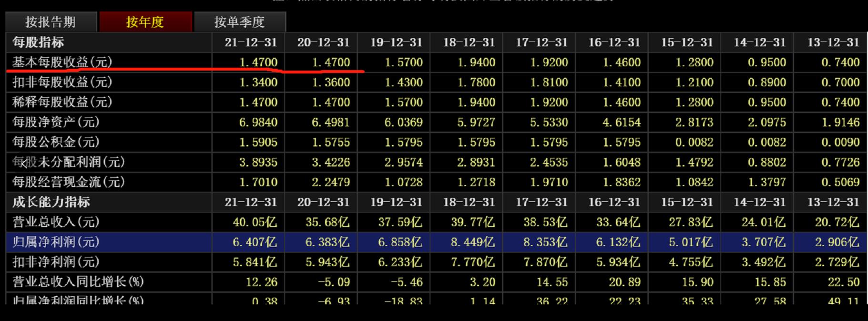Click the 成长能力指标 section header
The width and height of the screenshot is (868, 321).
(x=51, y=202)
